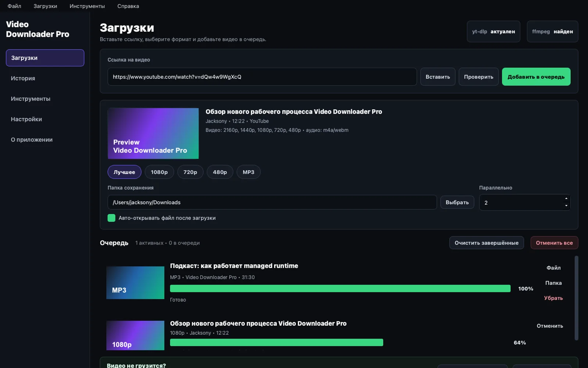588x368 pixels.
Task: Go to Инструменты in the sidebar
Action: coord(45,99)
